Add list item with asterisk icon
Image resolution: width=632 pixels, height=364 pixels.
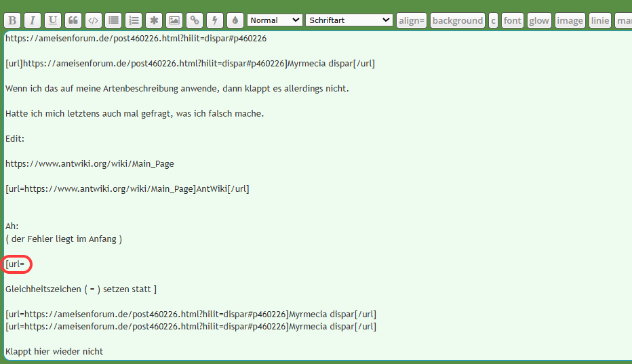click(154, 20)
